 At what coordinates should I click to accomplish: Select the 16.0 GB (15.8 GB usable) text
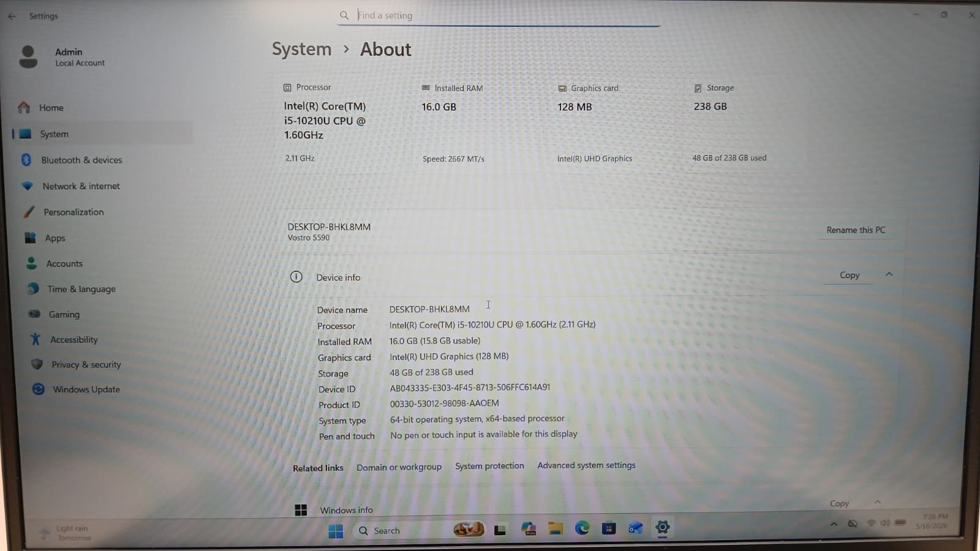coord(435,341)
